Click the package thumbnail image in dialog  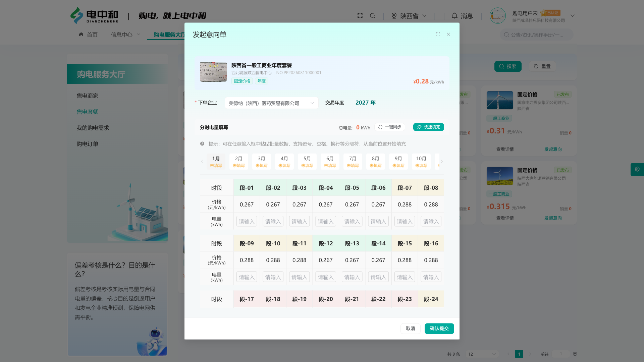point(213,72)
